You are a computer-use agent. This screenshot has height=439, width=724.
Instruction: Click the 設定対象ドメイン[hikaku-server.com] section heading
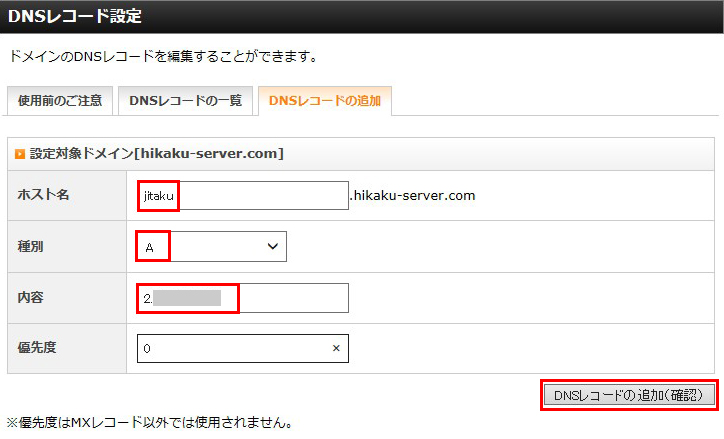157,154
